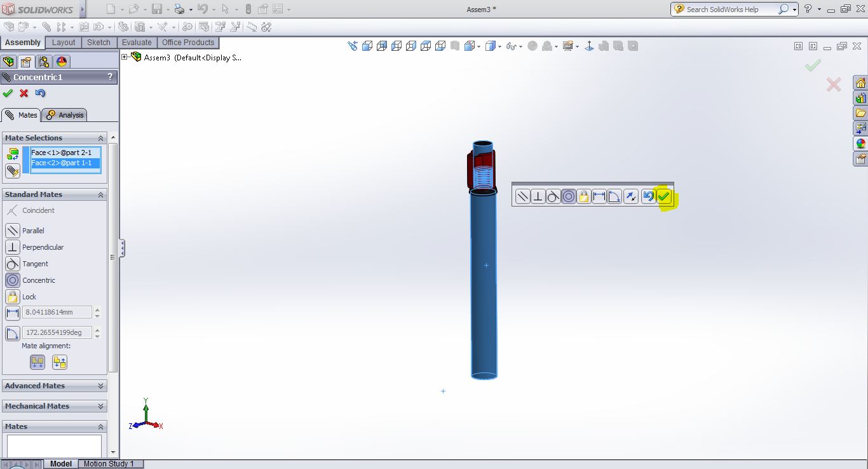
Task: Confirm mate with green checkmark in popup toolbar
Action: 663,197
